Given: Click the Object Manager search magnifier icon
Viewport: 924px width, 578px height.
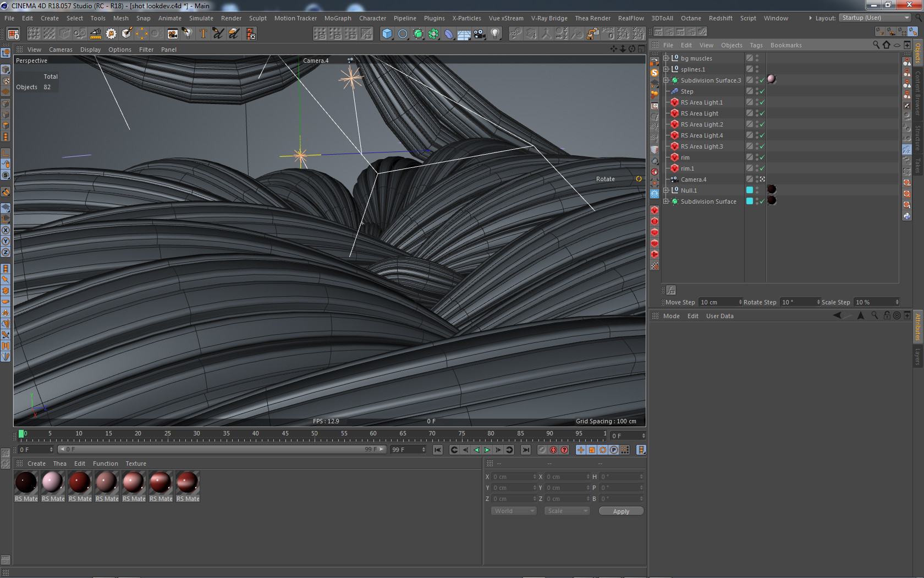Looking at the screenshot, I should [876, 45].
